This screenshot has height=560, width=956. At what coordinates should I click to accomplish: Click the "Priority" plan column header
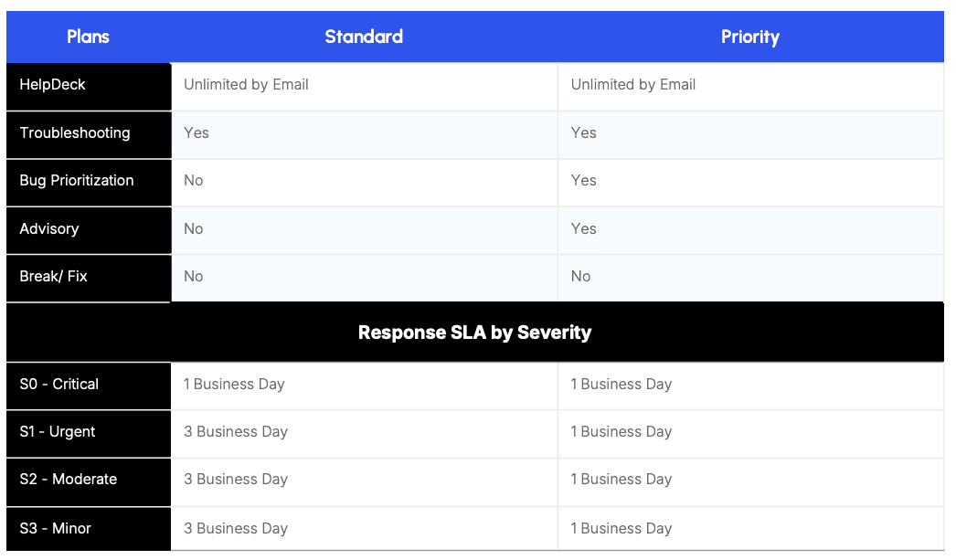pos(749,37)
